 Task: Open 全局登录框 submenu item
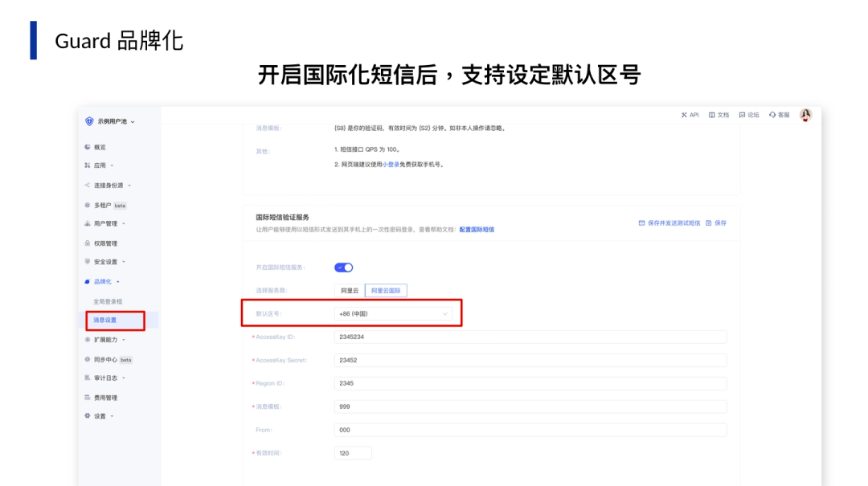[108, 302]
